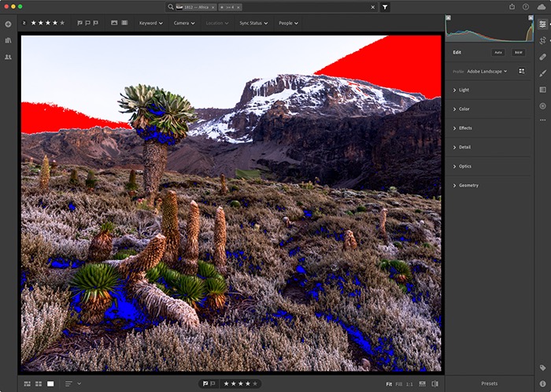Open the Keywords tag icon
551x392 pixels.
coord(542,368)
